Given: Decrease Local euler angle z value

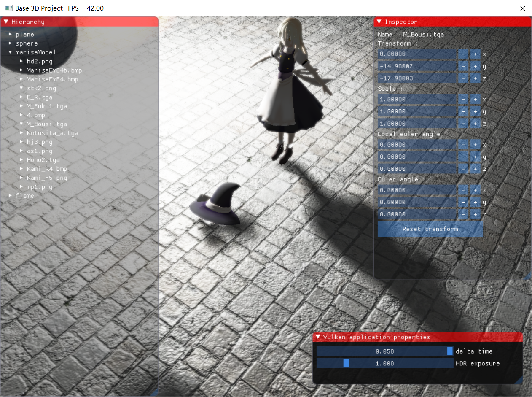Looking at the screenshot, I should pyautogui.click(x=463, y=169).
